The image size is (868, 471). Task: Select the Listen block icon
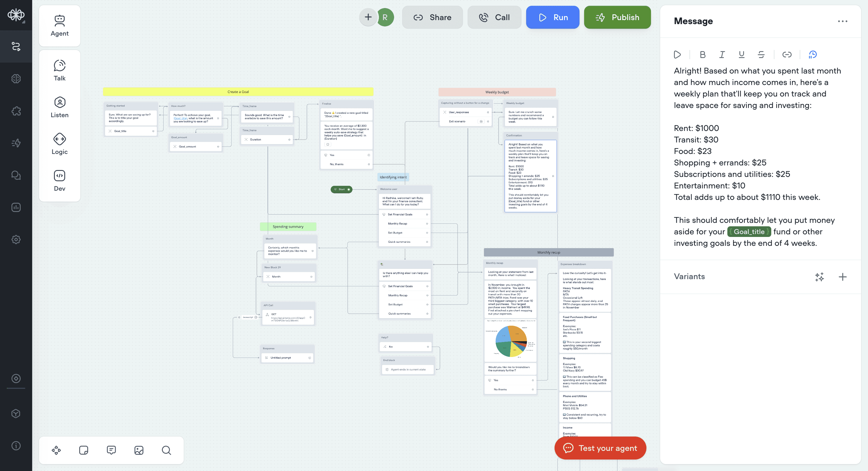[60, 107]
